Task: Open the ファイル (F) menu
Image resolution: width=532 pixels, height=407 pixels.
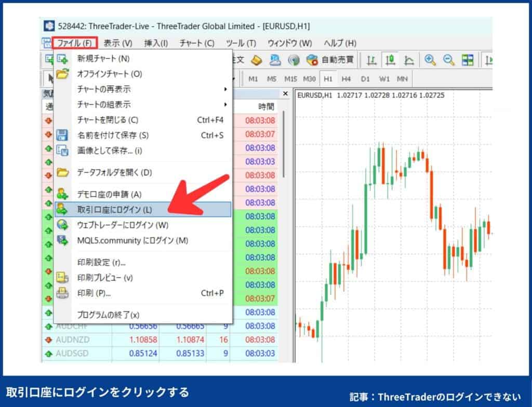Action: (x=75, y=43)
